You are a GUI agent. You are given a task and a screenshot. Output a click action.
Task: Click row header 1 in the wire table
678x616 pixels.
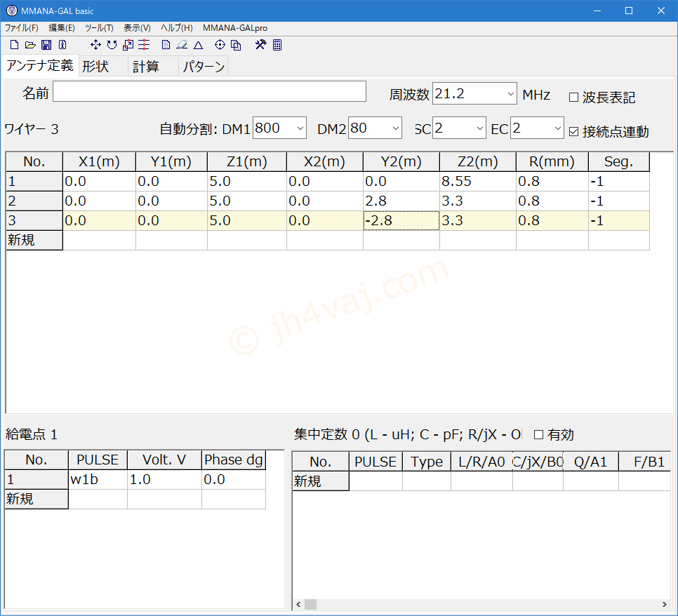pos(34,182)
